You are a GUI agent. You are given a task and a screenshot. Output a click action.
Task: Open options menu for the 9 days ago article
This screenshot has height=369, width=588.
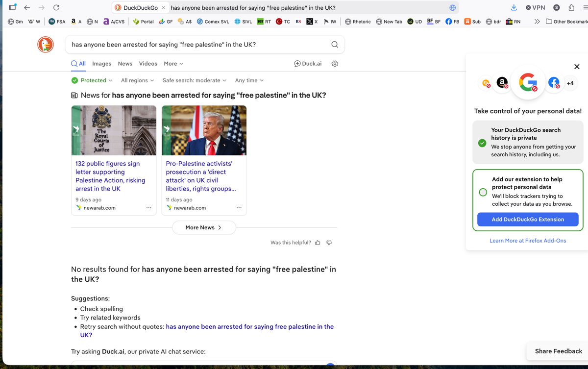(148, 208)
